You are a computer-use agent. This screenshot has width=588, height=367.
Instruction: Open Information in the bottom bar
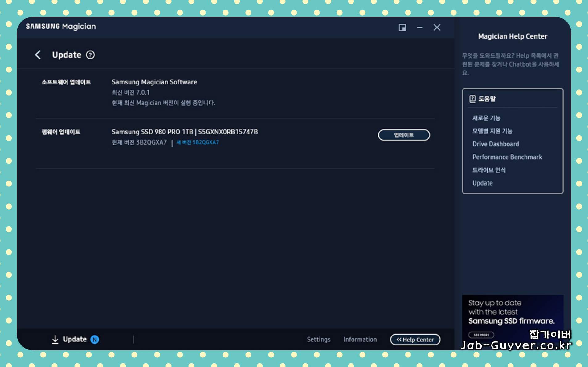click(x=360, y=339)
